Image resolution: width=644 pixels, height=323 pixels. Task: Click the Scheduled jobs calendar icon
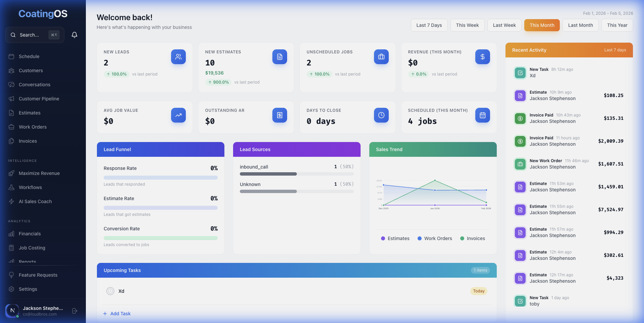pyautogui.click(x=482, y=115)
